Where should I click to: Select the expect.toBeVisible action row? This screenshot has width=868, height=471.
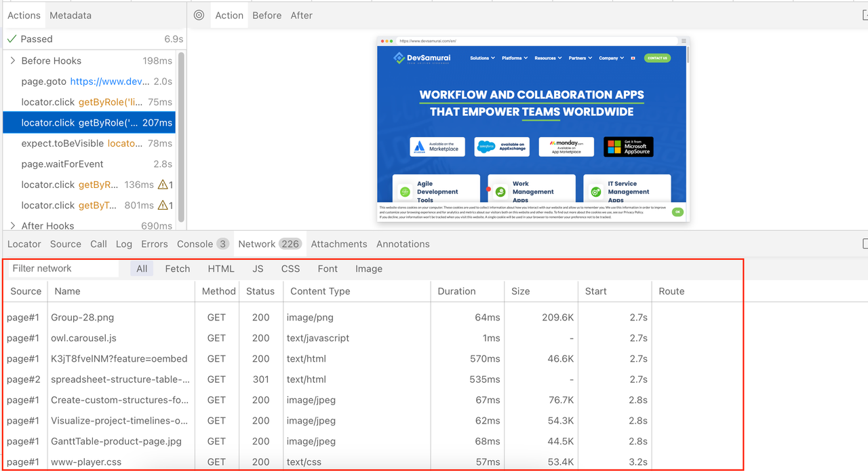[90, 143]
